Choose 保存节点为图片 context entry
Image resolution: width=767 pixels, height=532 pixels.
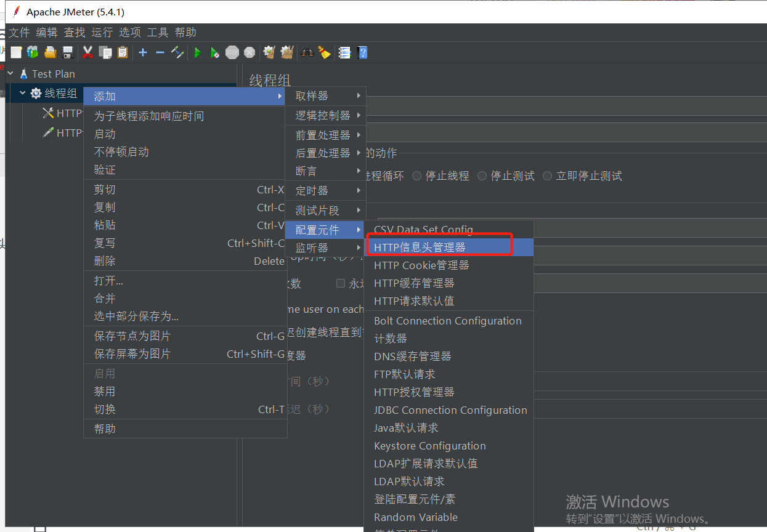pyautogui.click(x=185, y=336)
